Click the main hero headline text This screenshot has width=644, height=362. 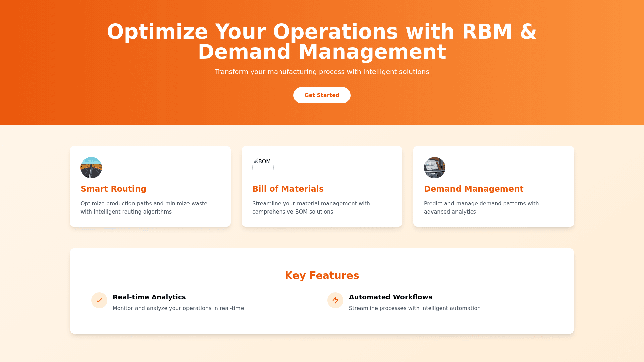point(322,42)
